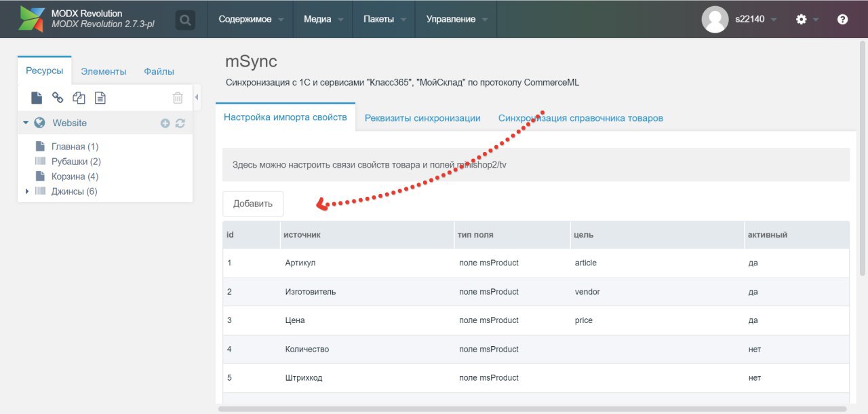Open the Корзина (4) resource

click(x=75, y=176)
